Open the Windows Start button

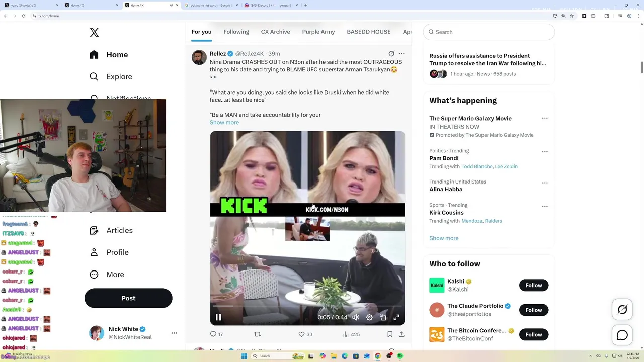pos(244,356)
